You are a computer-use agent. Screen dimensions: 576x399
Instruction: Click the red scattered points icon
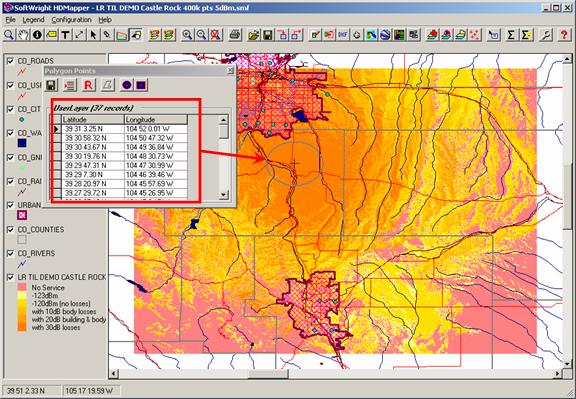[475, 35]
